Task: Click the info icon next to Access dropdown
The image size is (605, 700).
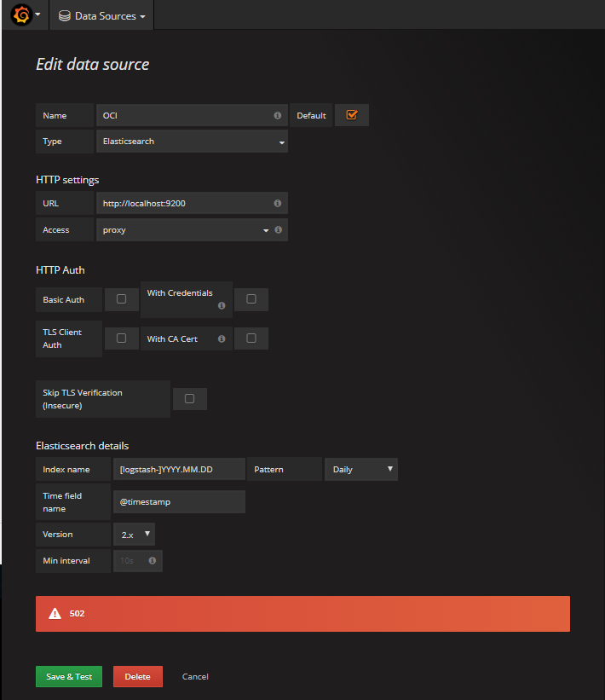Action: click(x=279, y=229)
